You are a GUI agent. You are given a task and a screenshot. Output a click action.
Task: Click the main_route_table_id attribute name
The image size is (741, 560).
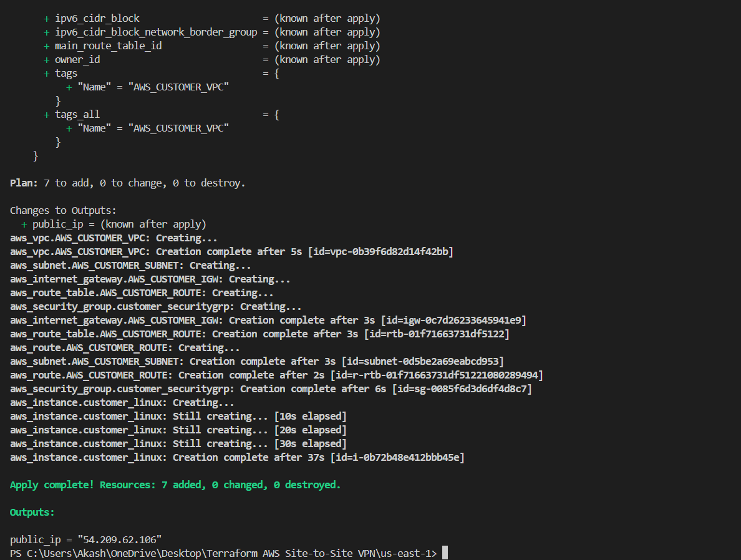[108, 46]
